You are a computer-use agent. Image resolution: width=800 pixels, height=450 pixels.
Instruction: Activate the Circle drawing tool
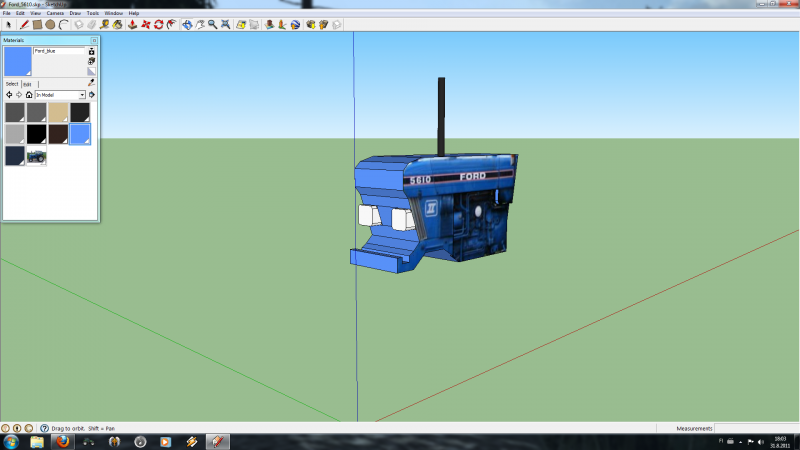click(x=50, y=24)
